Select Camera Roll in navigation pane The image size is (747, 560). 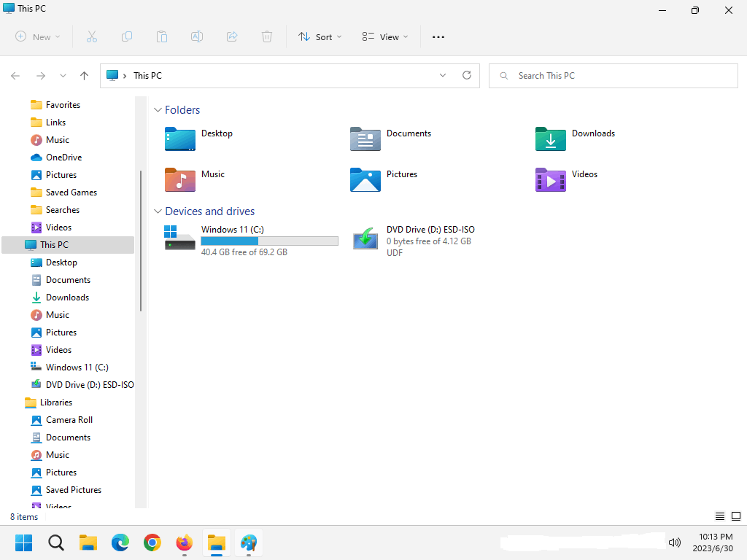[x=68, y=420]
